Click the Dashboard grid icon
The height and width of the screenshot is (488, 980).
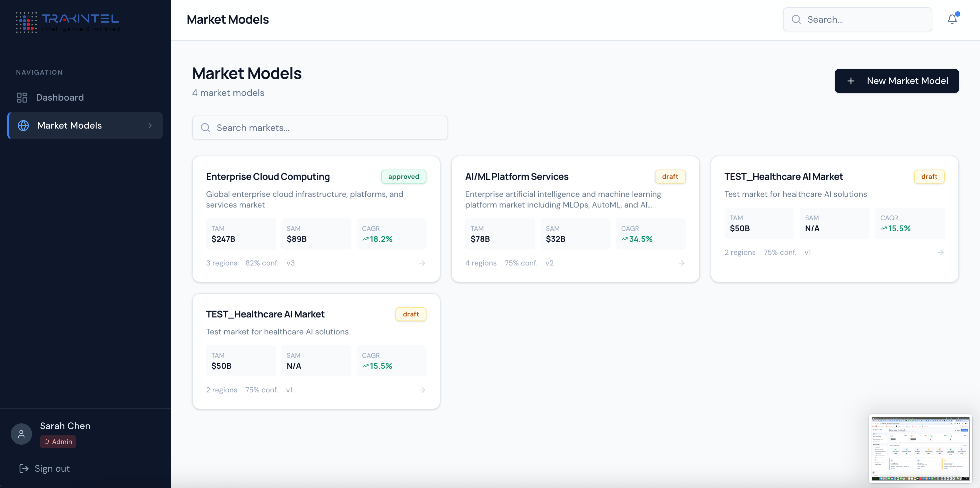[22, 98]
